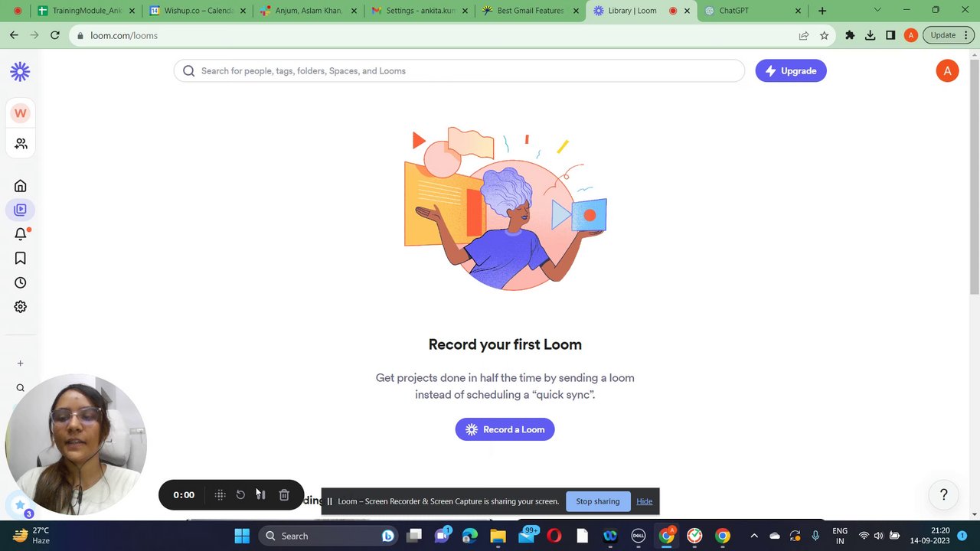Open File Explorer from the taskbar
The width and height of the screenshot is (980, 551).
click(498, 536)
